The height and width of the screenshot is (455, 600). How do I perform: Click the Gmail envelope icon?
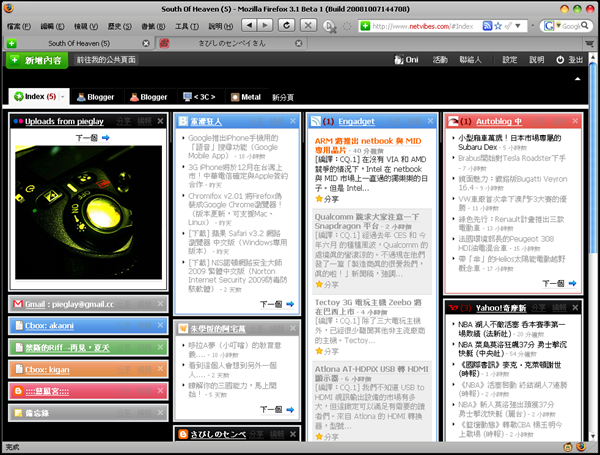point(18,304)
